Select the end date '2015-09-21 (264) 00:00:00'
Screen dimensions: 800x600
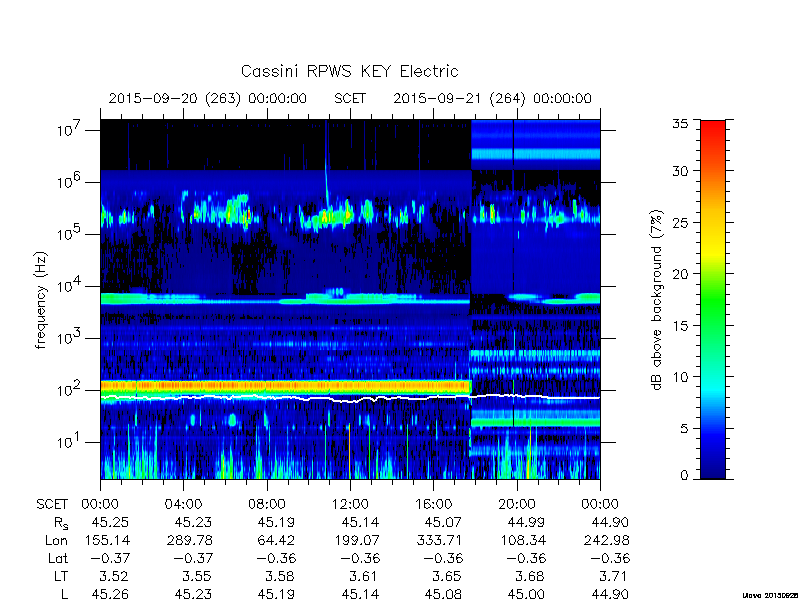click(x=492, y=98)
